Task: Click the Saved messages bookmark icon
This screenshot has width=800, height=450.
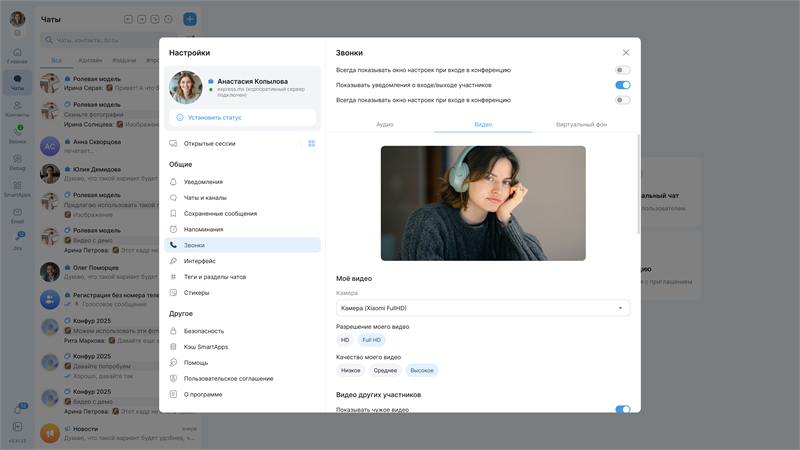Action: (x=174, y=213)
